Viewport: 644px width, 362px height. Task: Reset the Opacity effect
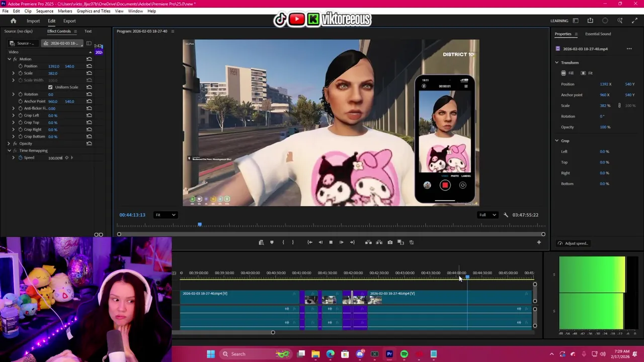(89, 143)
